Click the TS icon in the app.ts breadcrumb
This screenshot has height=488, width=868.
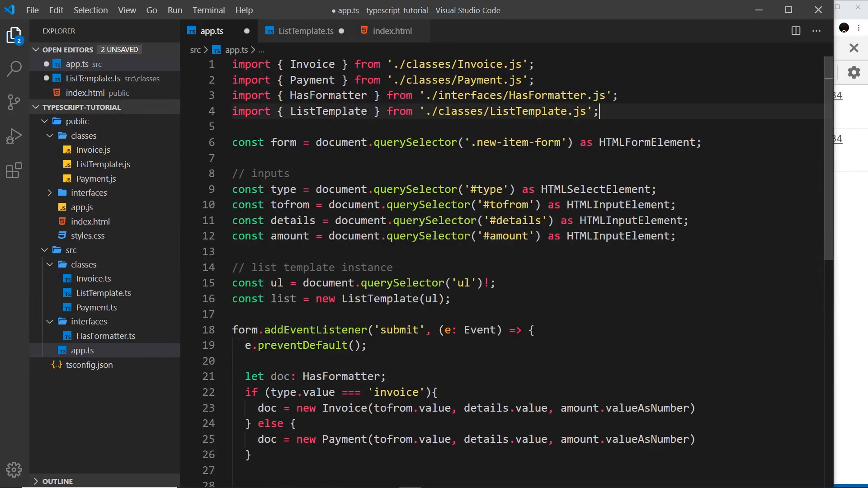click(x=217, y=50)
